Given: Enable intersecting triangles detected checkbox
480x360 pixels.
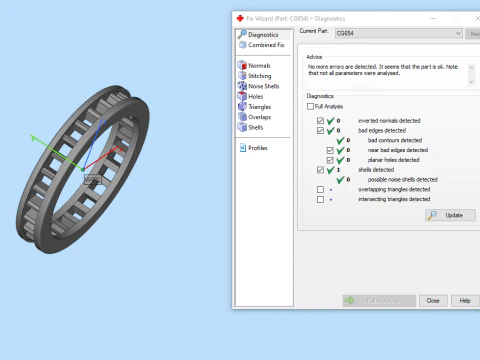Looking at the screenshot, I should [320, 199].
